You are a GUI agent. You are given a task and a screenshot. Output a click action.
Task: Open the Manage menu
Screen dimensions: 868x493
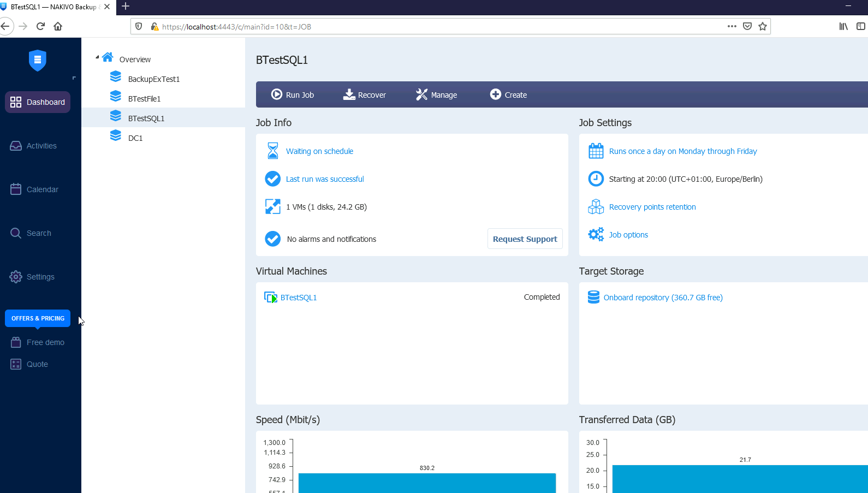[436, 94]
